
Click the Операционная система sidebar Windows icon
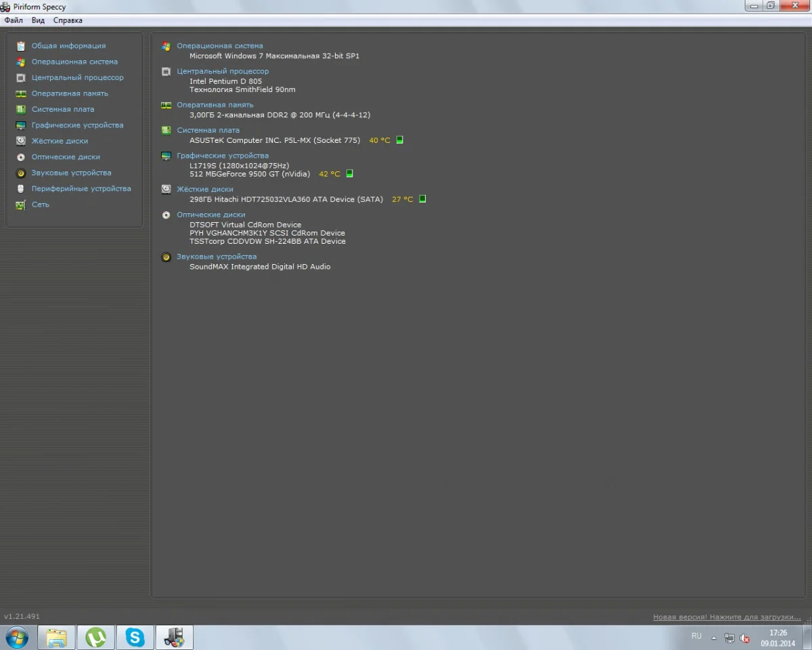[x=21, y=62]
